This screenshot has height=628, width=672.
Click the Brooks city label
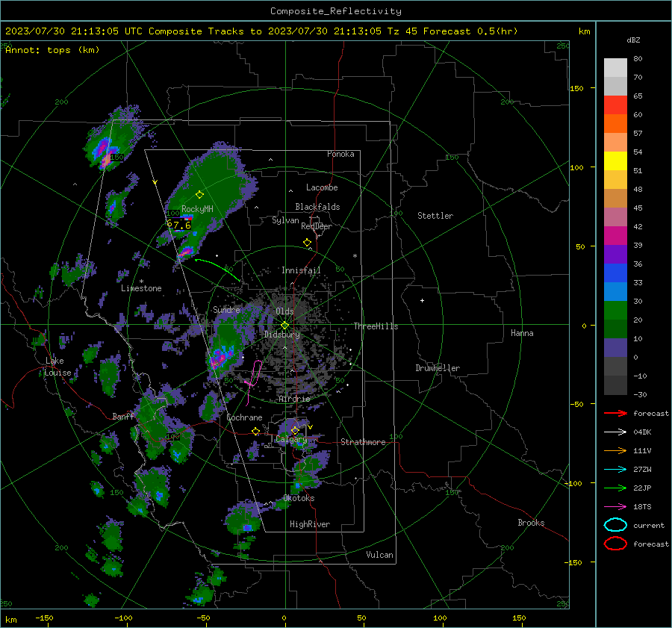click(x=531, y=523)
